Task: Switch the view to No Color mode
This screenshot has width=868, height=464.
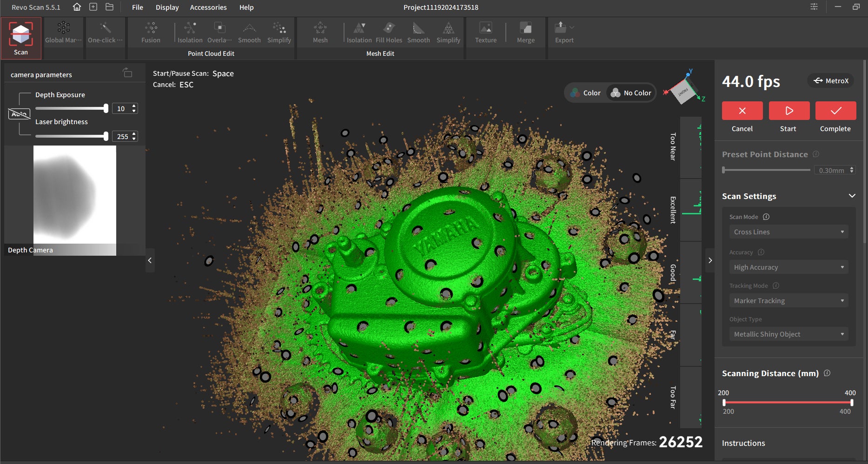Action: click(x=631, y=93)
